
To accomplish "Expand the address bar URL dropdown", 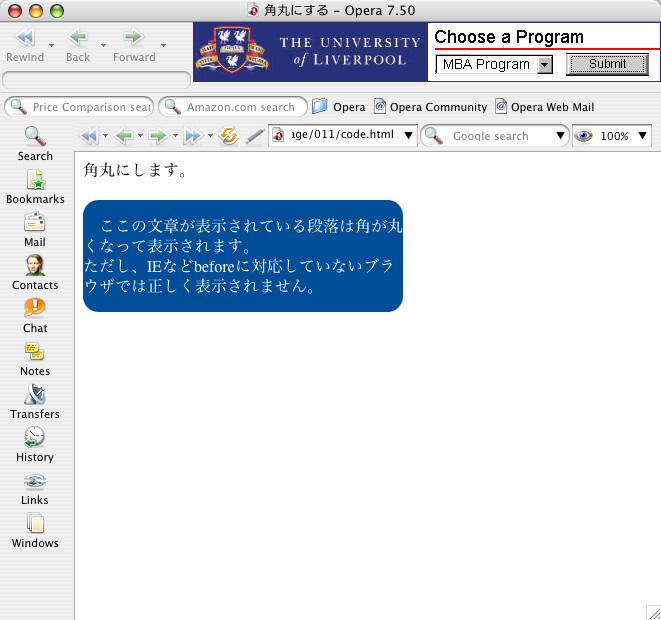I will click(x=408, y=136).
